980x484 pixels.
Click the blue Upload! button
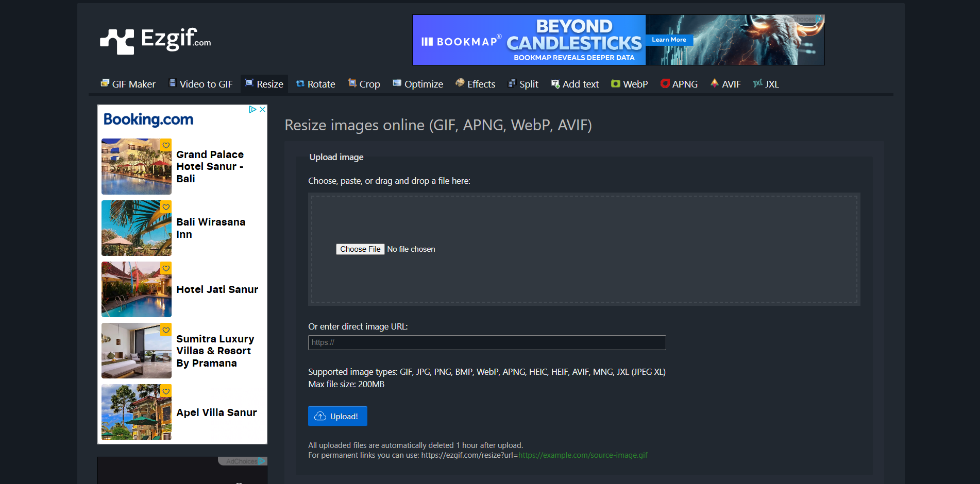click(337, 416)
